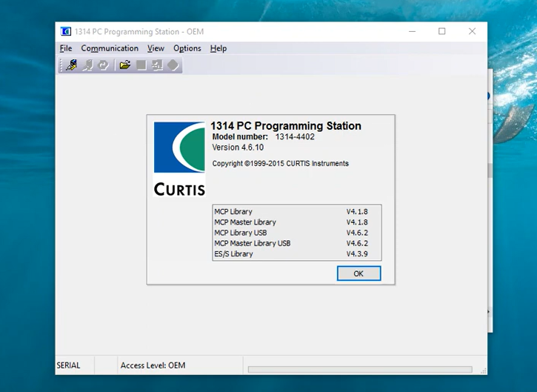
Task: Click the connect to controller toolbar icon
Action: pyautogui.click(x=72, y=65)
